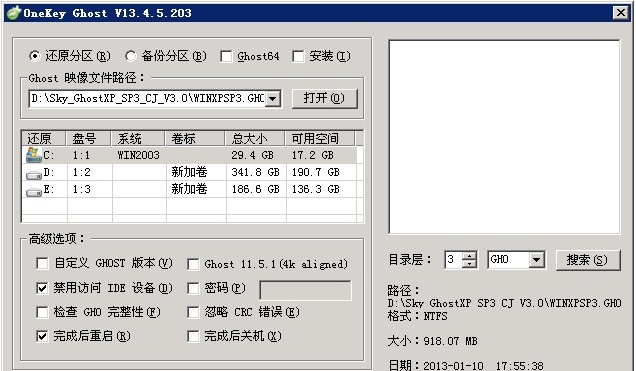The height and width of the screenshot is (371, 636).
Task: Click the 大小: 918.07 MB info text
Action: coord(432,341)
